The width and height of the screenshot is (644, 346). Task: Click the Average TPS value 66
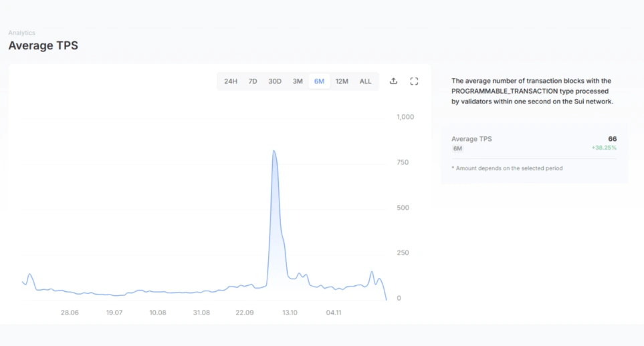coord(612,138)
